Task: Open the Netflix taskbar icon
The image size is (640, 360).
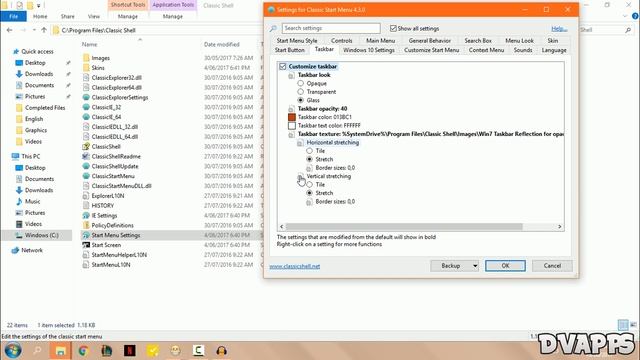Action: 129,351
